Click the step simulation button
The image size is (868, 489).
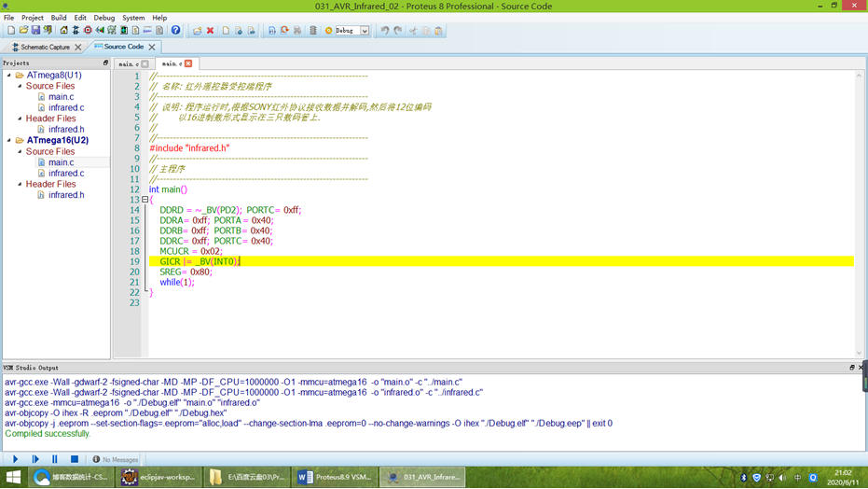tap(34, 459)
